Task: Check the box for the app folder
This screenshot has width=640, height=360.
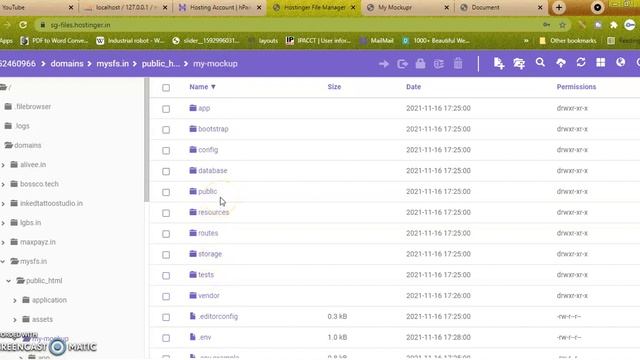Action: tap(166, 109)
